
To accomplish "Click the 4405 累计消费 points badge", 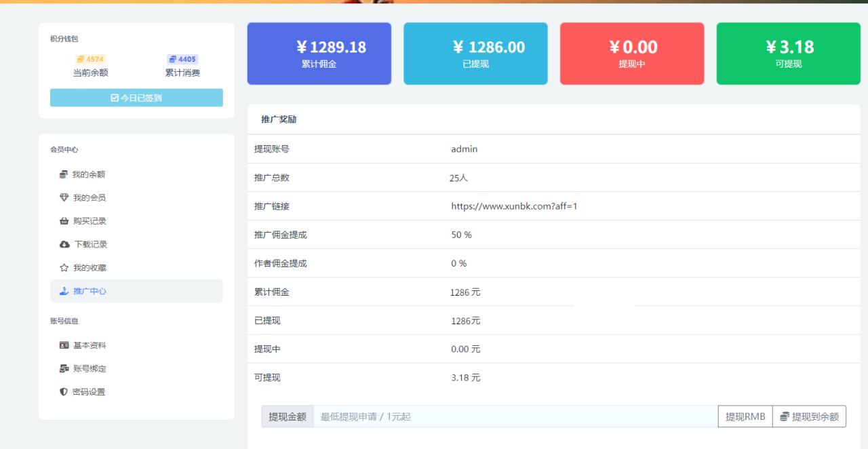I will tap(182, 60).
